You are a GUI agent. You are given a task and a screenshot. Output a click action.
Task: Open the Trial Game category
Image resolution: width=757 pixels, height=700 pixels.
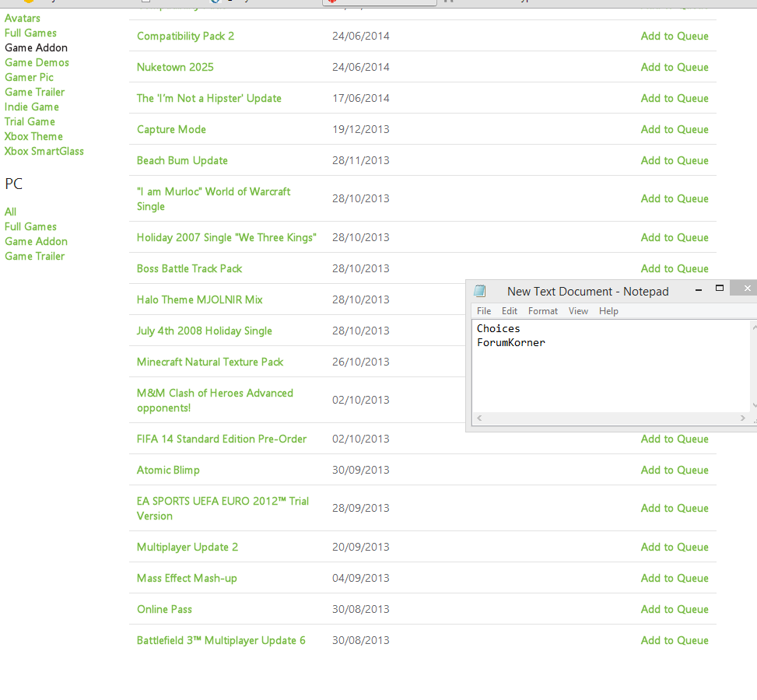[x=30, y=121]
